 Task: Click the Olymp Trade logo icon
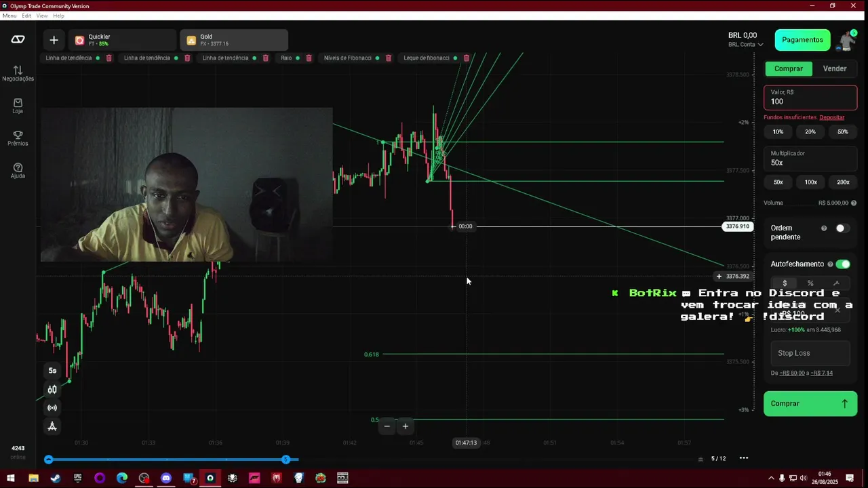(18, 40)
